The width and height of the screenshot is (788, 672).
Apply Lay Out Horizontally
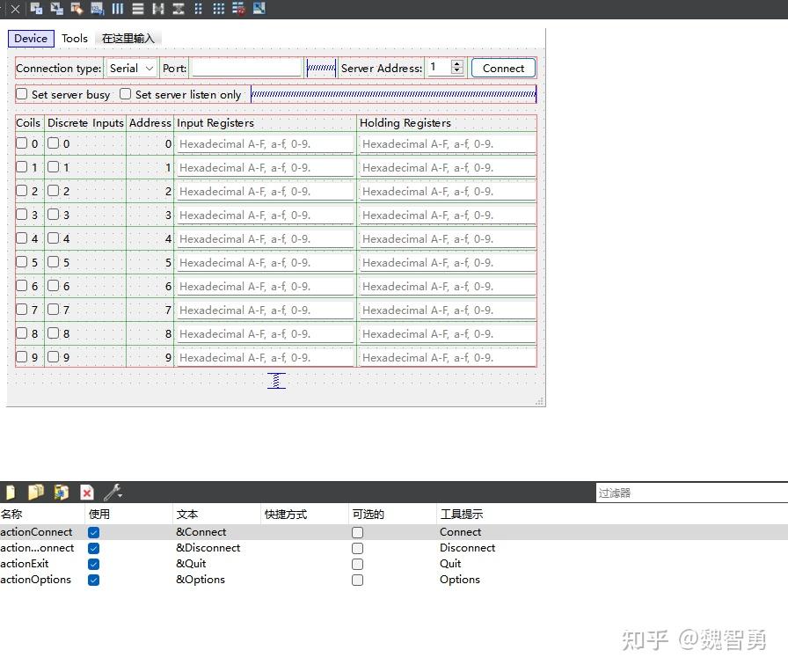(118, 9)
